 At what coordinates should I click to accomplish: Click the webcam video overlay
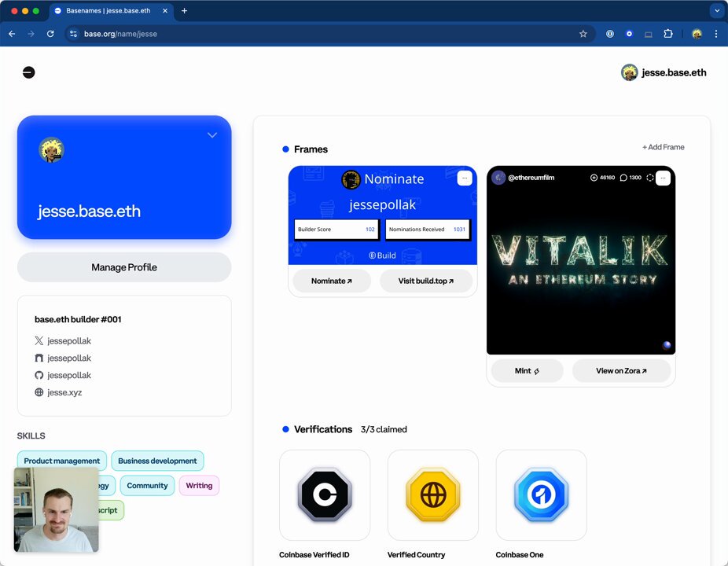click(56, 509)
